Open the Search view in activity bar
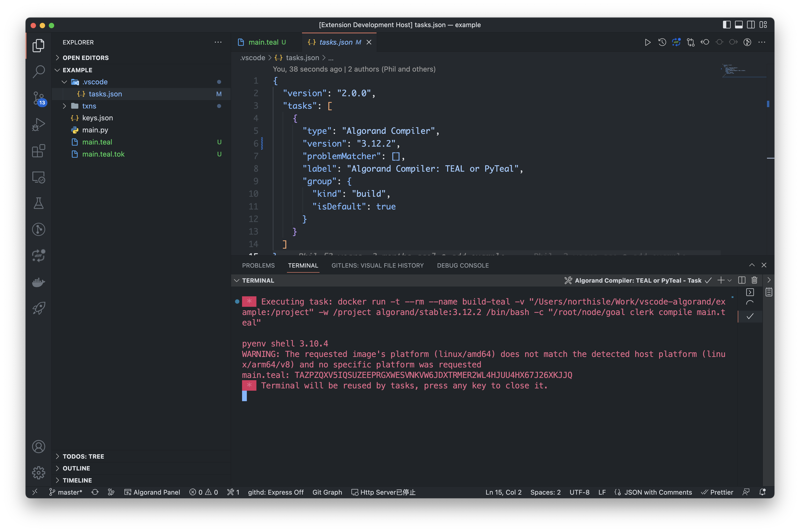Image resolution: width=800 pixels, height=532 pixels. [39, 72]
